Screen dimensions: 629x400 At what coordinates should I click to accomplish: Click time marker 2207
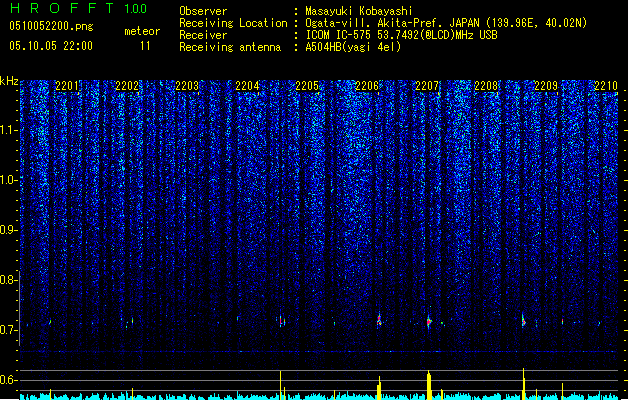point(427,86)
